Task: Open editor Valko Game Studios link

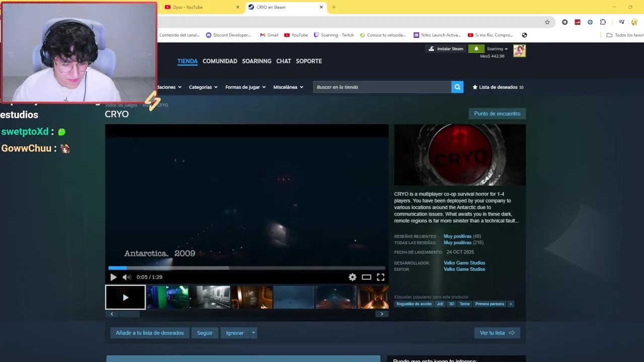Action: (464, 269)
